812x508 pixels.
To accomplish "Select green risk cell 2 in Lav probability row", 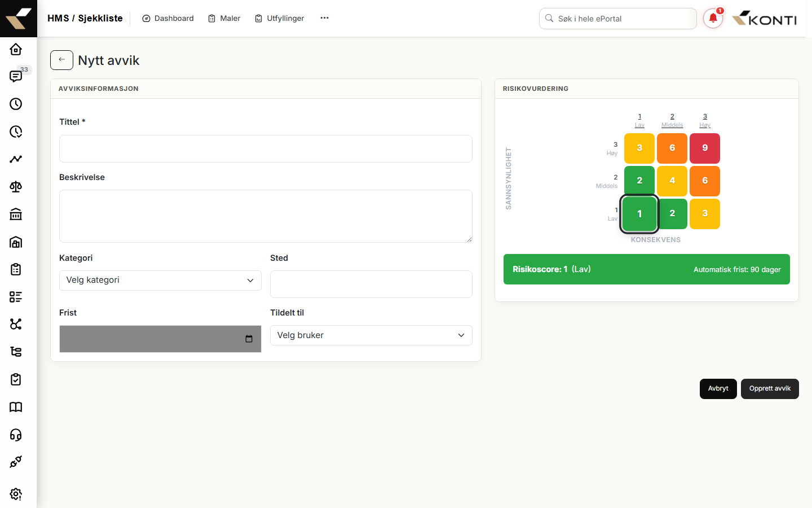I will [x=672, y=214].
